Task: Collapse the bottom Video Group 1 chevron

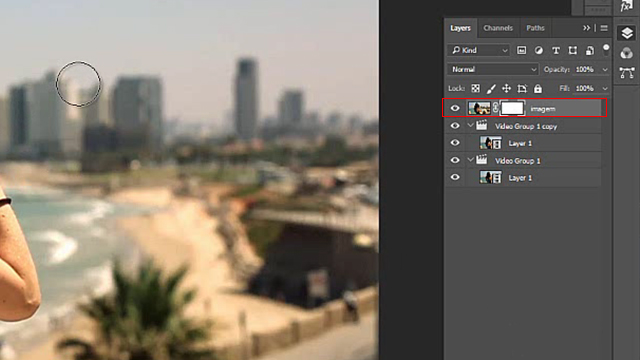Action: click(470, 160)
